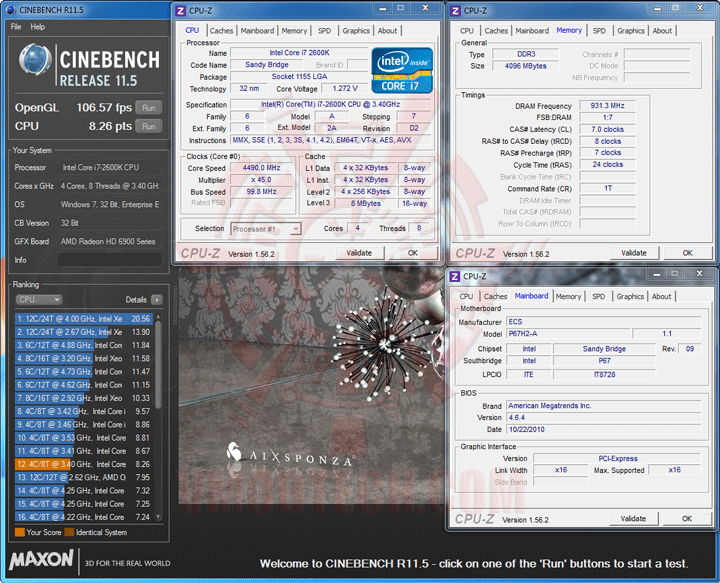Screen dimensions: 720x583
Task: Select ranking entry 8. 4C/8T @ 3.42 GHz
Action: pos(84,411)
